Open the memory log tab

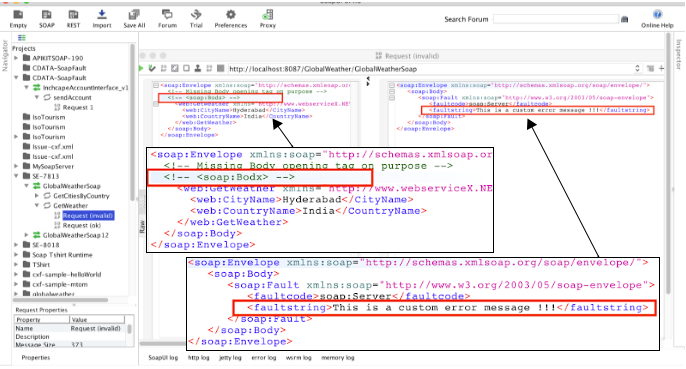(338, 358)
